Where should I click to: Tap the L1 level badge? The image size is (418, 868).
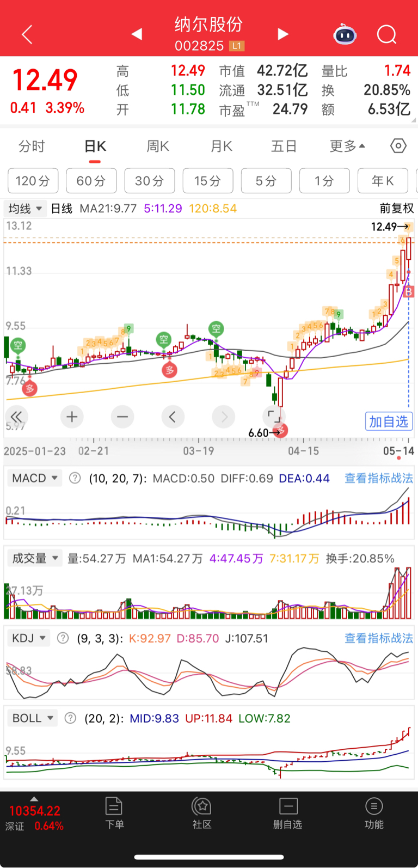pos(236,46)
